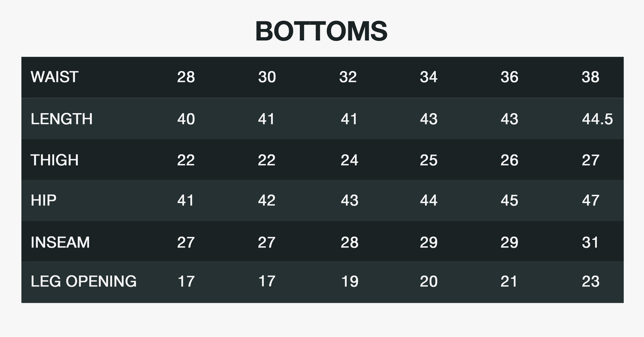Click waist size 30 column header

(x=267, y=77)
